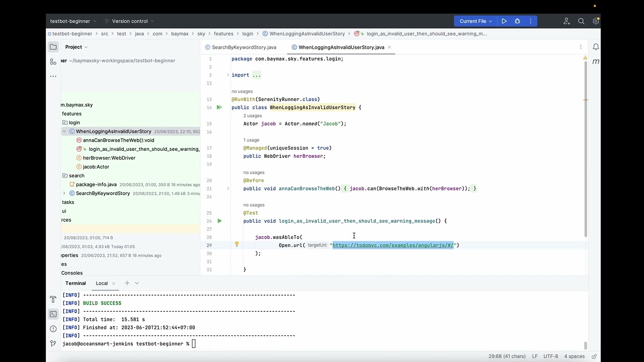The height and width of the screenshot is (362, 644).
Task: Open Search Everywhere magnifier icon
Action: click(x=581, y=21)
